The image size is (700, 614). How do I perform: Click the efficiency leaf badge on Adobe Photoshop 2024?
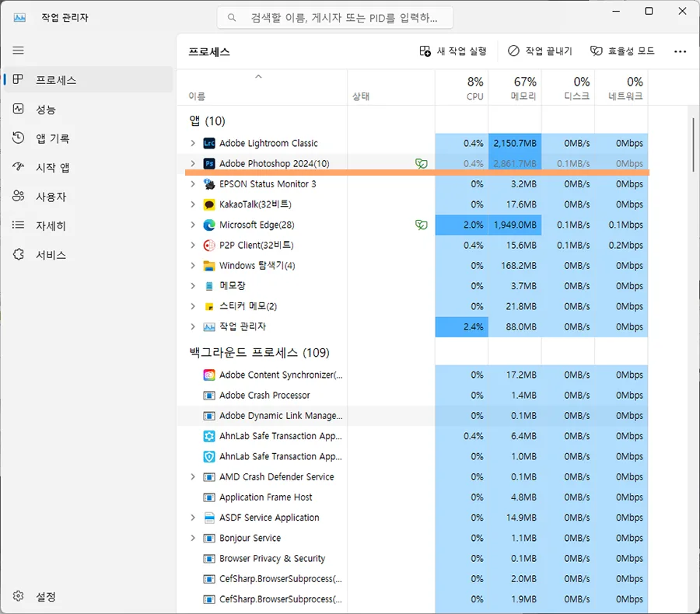[x=421, y=163]
